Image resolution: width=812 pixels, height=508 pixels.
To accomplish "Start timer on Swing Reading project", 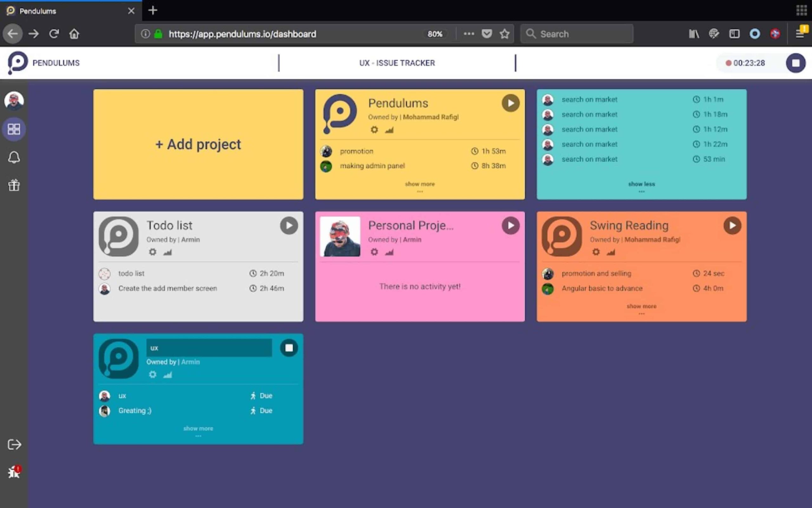I will point(732,225).
